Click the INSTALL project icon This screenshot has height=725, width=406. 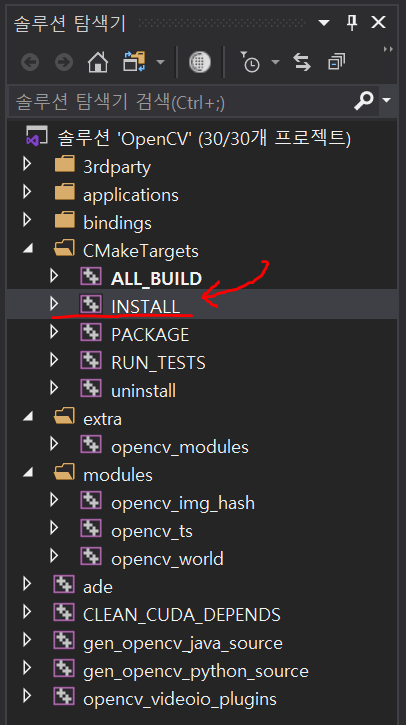tap(91, 304)
